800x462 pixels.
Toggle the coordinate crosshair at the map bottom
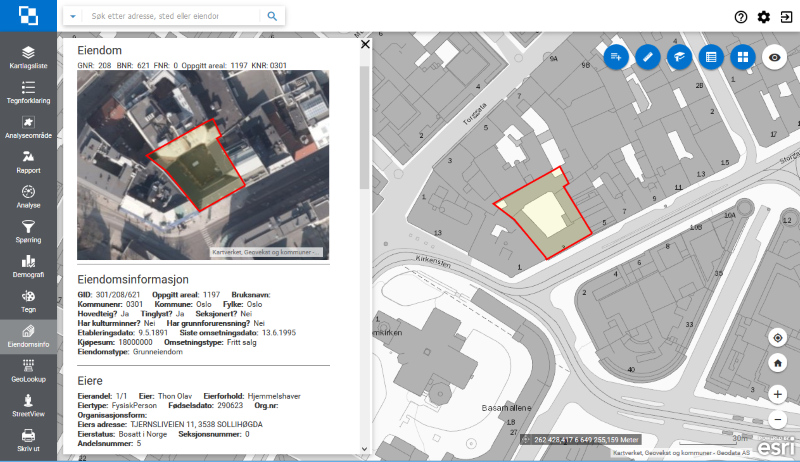tap(526, 439)
